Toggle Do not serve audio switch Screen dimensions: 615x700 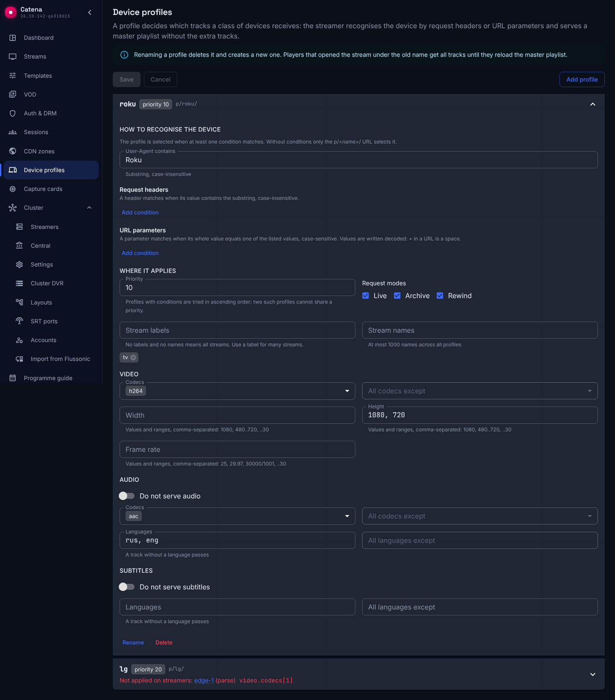coord(127,496)
